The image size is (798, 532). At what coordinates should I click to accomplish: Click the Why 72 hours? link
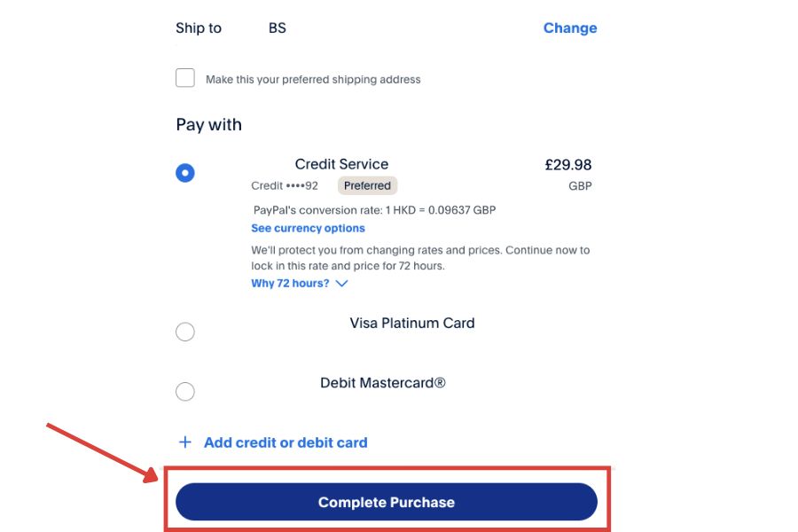(x=290, y=284)
